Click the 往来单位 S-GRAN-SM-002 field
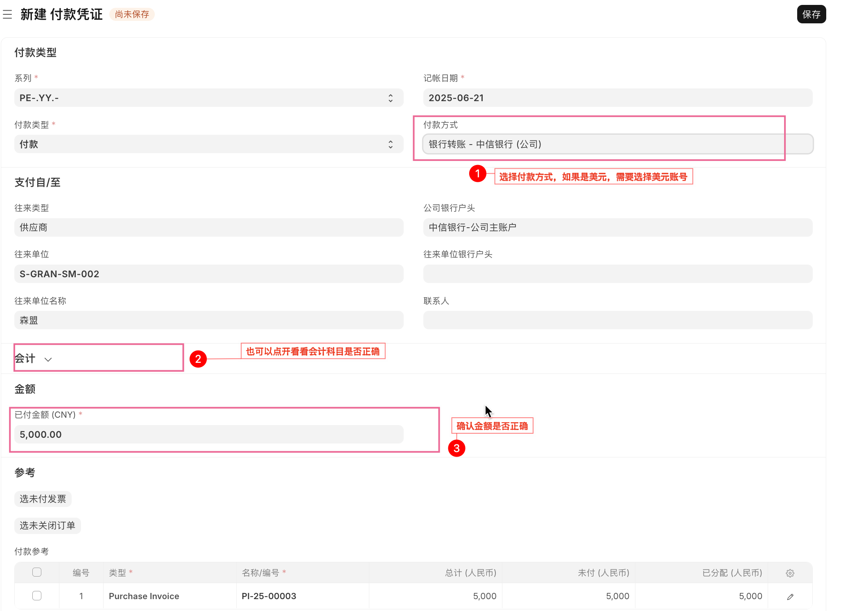Image resolution: width=868 pixels, height=611 pixels. pos(209,274)
